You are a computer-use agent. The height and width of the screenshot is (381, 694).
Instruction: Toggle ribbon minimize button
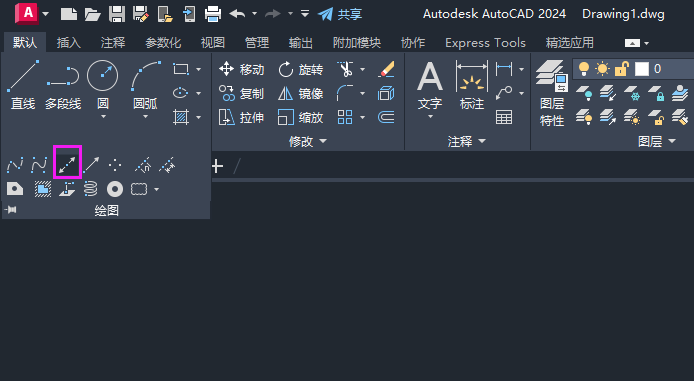point(632,43)
